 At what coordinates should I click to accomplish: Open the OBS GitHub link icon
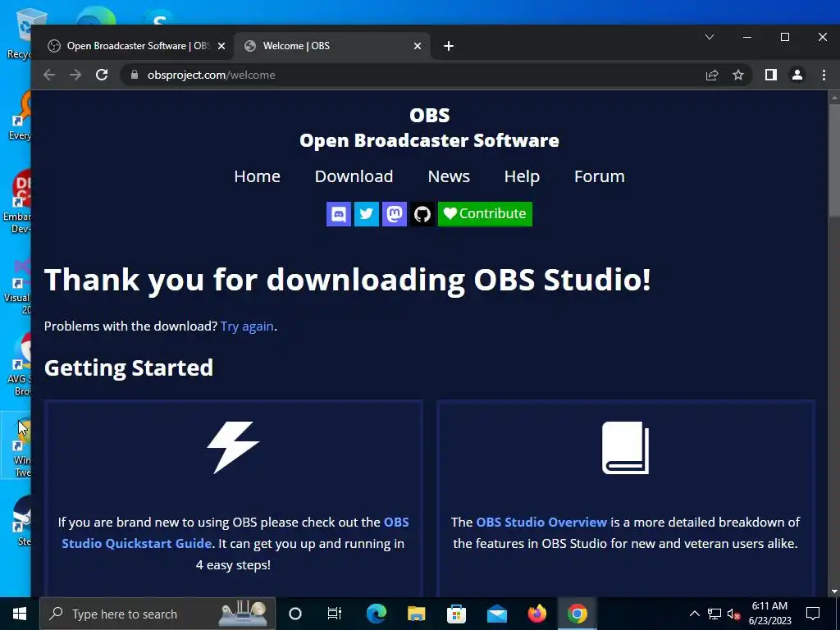422,214
